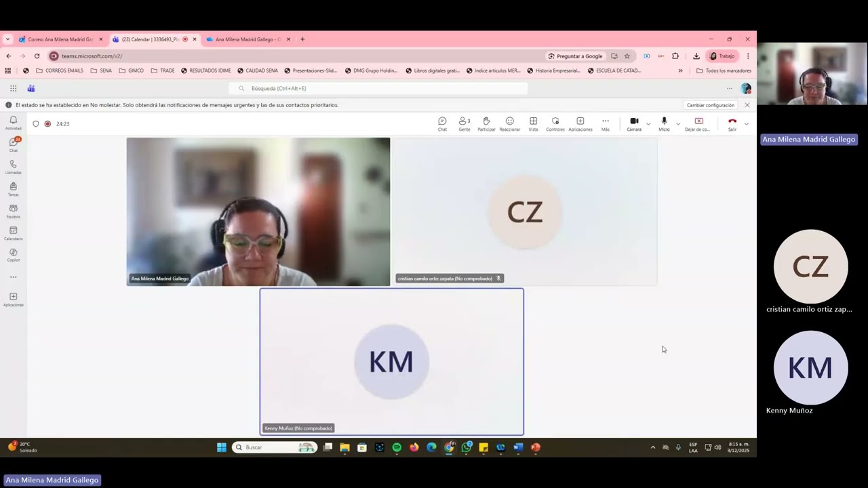Open the Reaccionar emoji reactions
This screenshot has height=488, width=868.
click(510, 124)
